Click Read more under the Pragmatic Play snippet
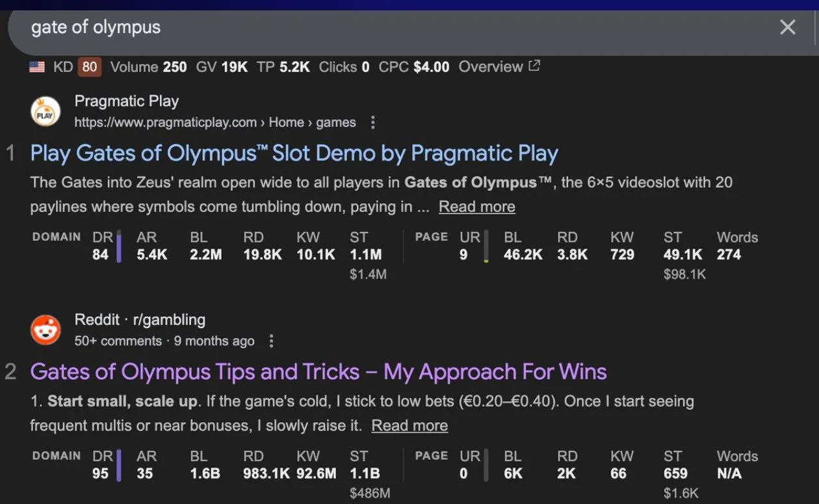 point(477,207)
